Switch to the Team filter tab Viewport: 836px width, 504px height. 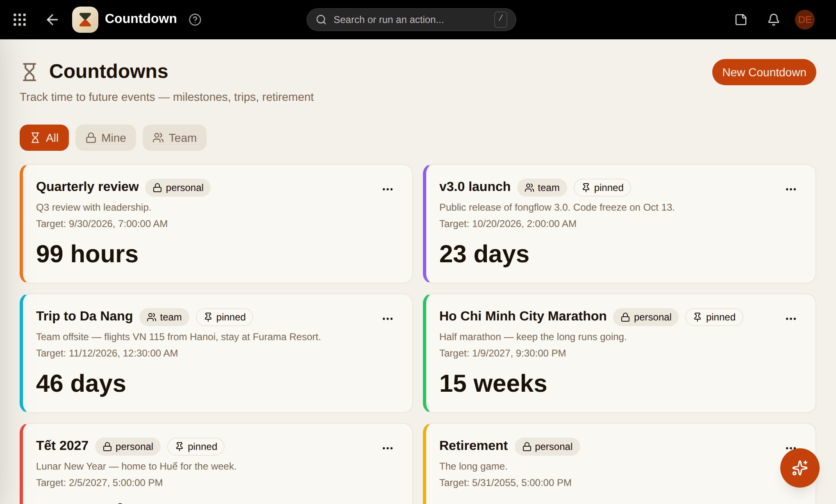[175, 138]
